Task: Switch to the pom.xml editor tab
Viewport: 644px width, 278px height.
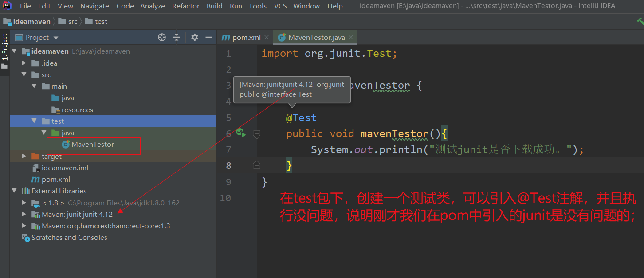Action: pyautogui.click(x=241, y=37)
